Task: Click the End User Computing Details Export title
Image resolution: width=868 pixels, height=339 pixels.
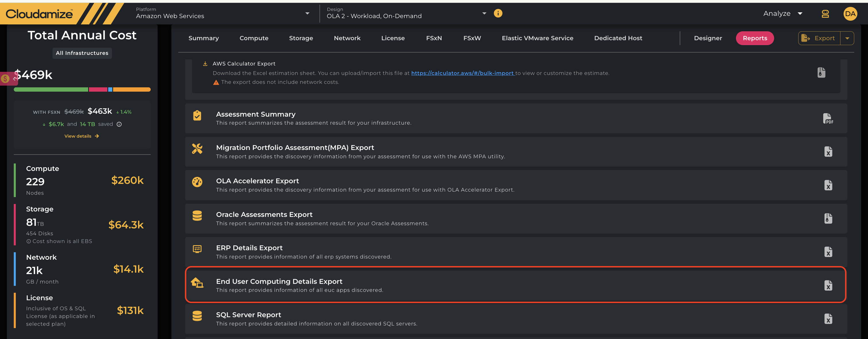Action: [279, 281]
